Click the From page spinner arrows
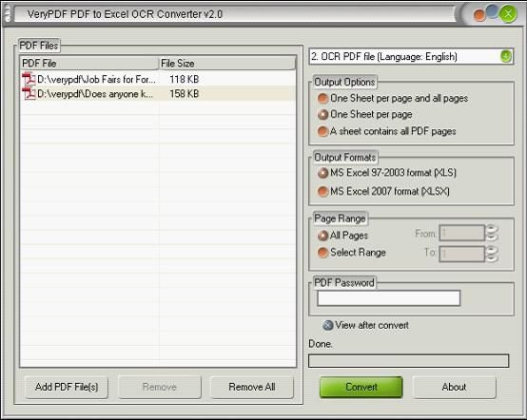This screenshot has height=420, width=527. (x=492, y=233)
